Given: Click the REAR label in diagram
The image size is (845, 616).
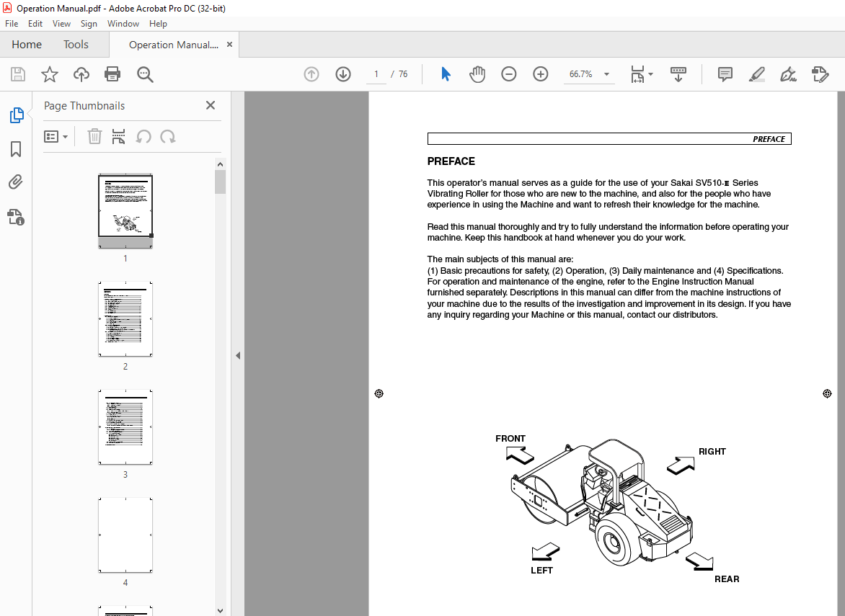Looking at the screenshot, I should pos(727,579).
